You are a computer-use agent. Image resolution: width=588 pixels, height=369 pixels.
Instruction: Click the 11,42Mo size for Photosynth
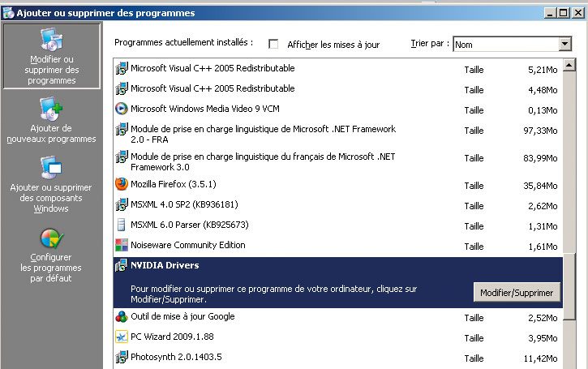[x=540, y=359]
